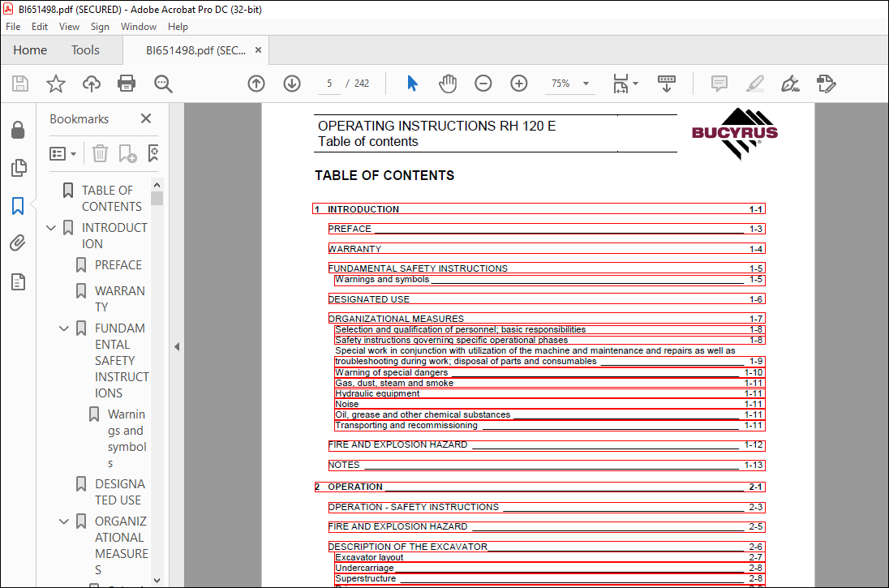This screenshot has width=889, height=588.
Task: Collapse FUNDAMENTAL SAFETY INSTRUCTIONS bookmark
Action: (x=64, y=328)
